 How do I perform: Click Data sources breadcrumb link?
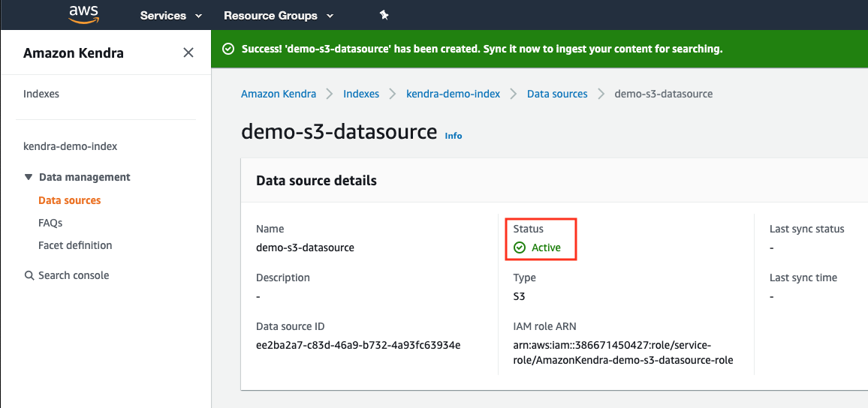pyautogui.click(x=557, y=94)
